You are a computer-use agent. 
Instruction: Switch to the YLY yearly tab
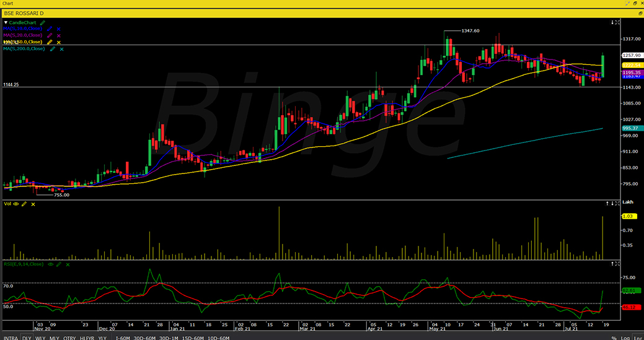[x=102, y=338]
